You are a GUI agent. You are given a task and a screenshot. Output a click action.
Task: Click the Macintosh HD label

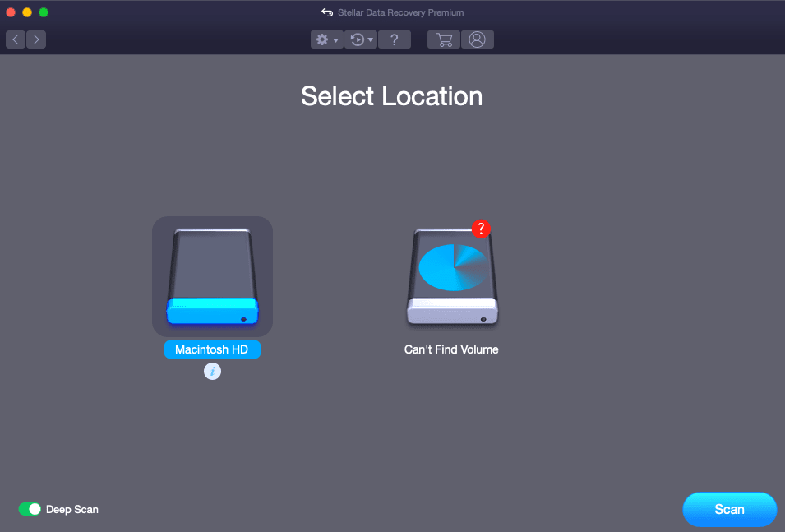tap(212, 349)
